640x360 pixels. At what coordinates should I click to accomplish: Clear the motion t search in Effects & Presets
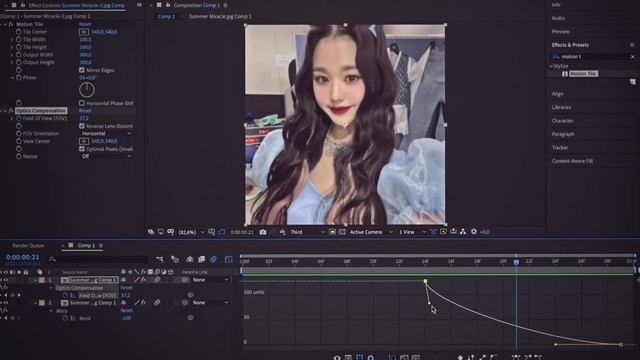click(633, 57)
